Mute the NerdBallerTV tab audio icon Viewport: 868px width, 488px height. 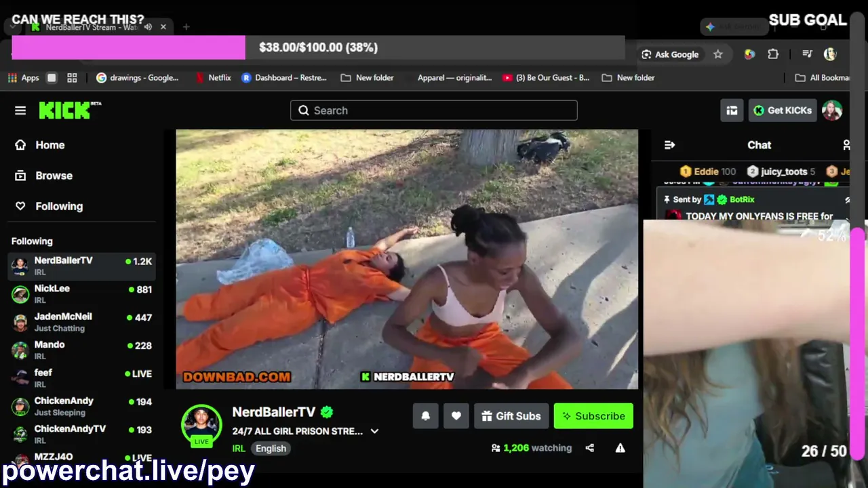pyautogui.click(x=148, y=27)
